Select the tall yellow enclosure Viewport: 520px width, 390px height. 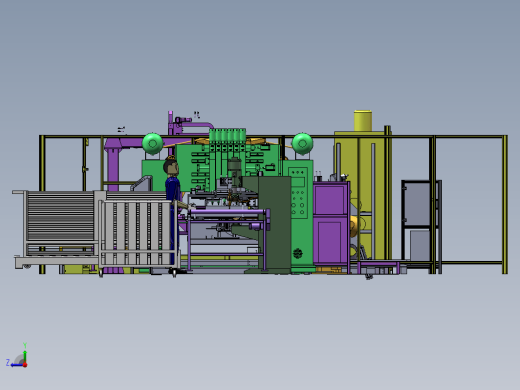click(362, 195)
